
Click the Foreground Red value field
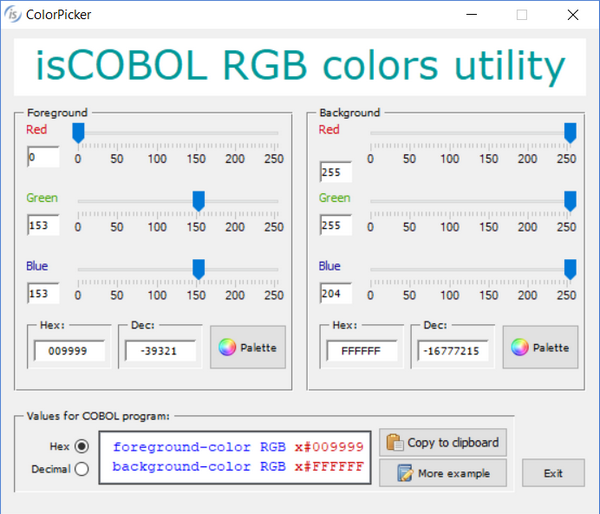[43, 157]
